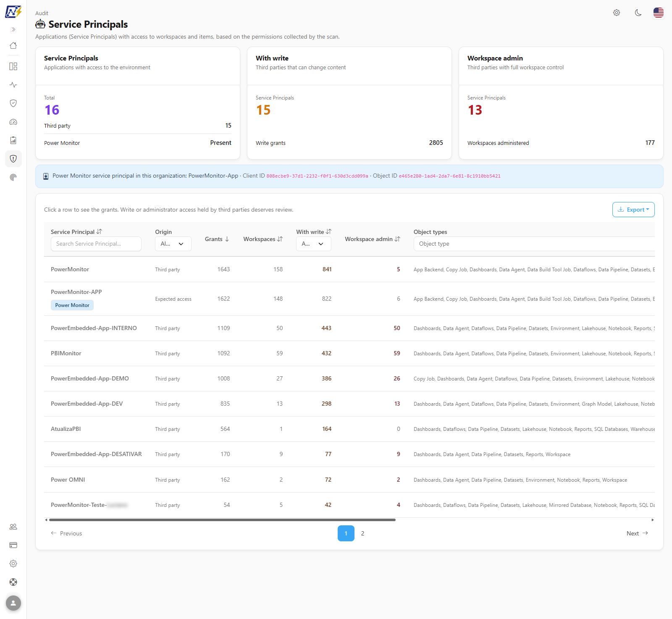Image resolution: width=672 pixels, height=619 pixels.
Task: Go to page 2
Action: [x=363, y=533]
